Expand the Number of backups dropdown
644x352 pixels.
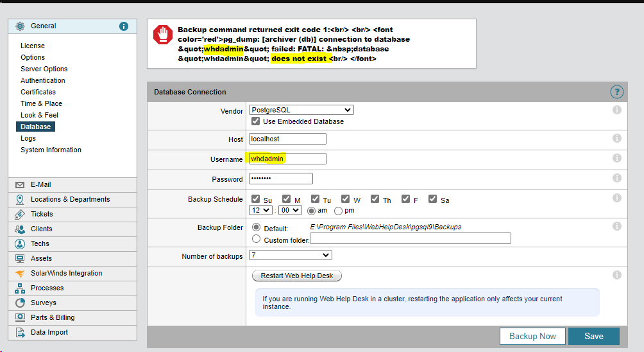point(290,256)
